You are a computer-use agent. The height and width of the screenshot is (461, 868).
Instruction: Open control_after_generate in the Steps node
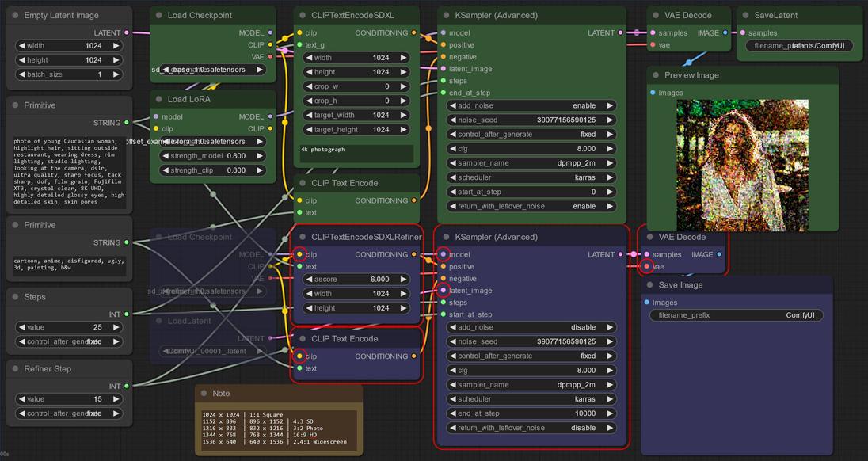point(69,342)
